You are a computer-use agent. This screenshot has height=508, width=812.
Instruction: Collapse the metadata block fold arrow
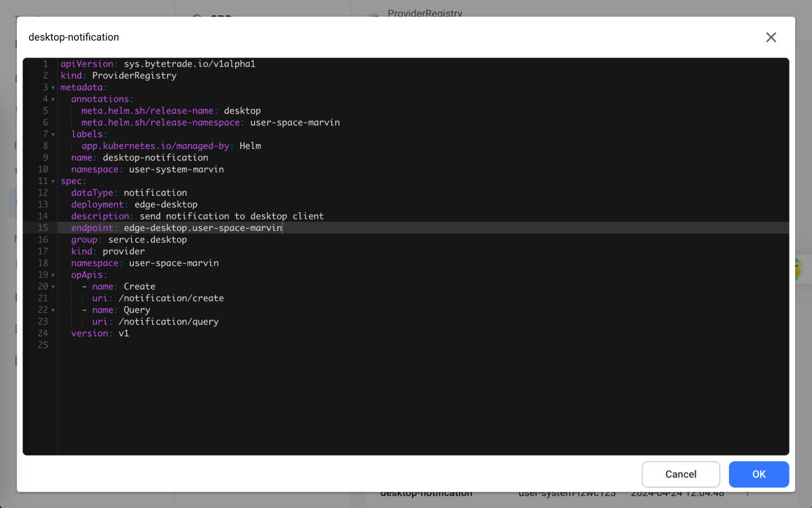(x=53, y=88)
